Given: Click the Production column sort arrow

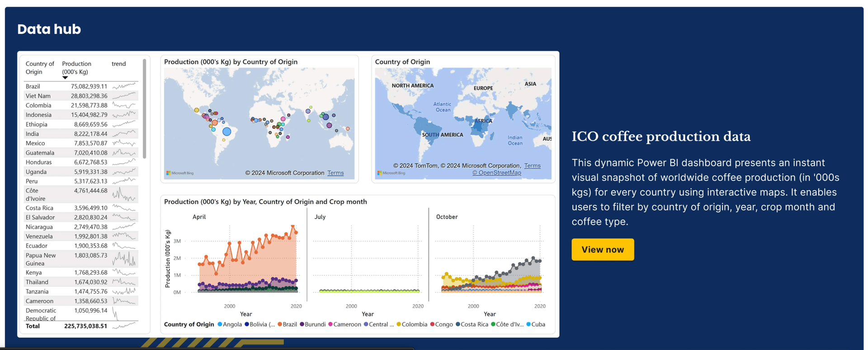Looking at the screenshot, I should pyautogui.click(x=65, y=78).
